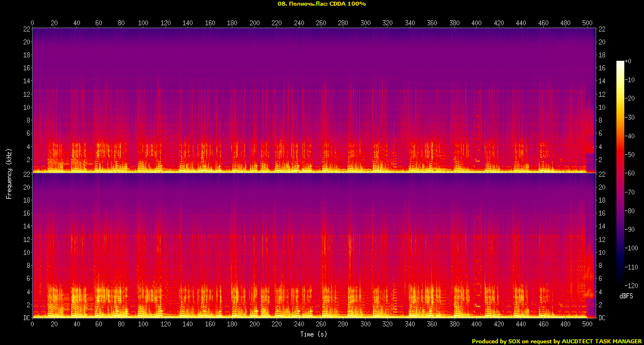Click the 'DC' label at the bottom-right frequency axis

coord(601,318)
